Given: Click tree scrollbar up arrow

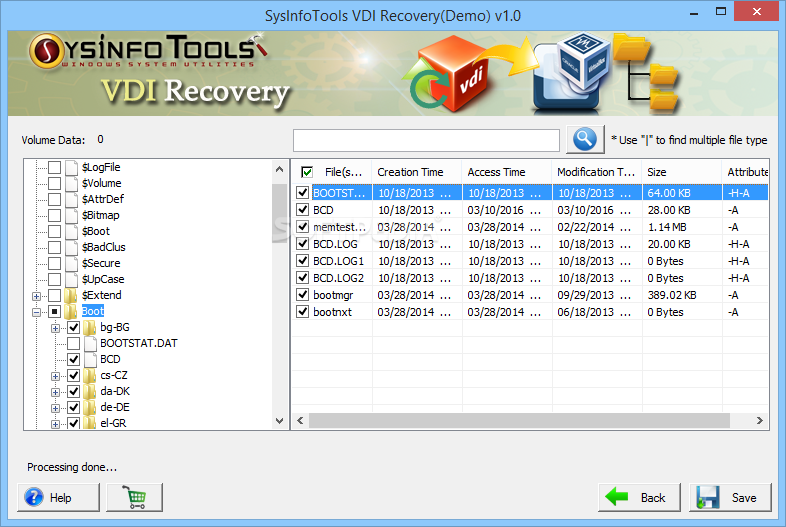Looking at the screenshot, I should [280, 169].
